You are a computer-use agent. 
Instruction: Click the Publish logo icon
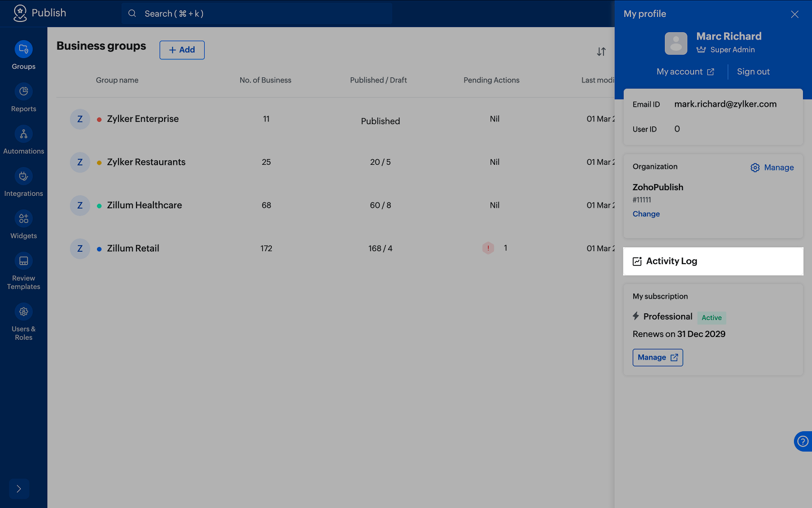point(20,14)
